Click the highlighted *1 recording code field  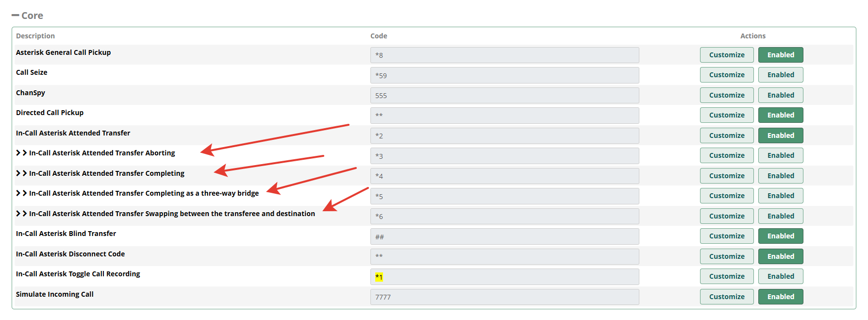coord(504,277)
